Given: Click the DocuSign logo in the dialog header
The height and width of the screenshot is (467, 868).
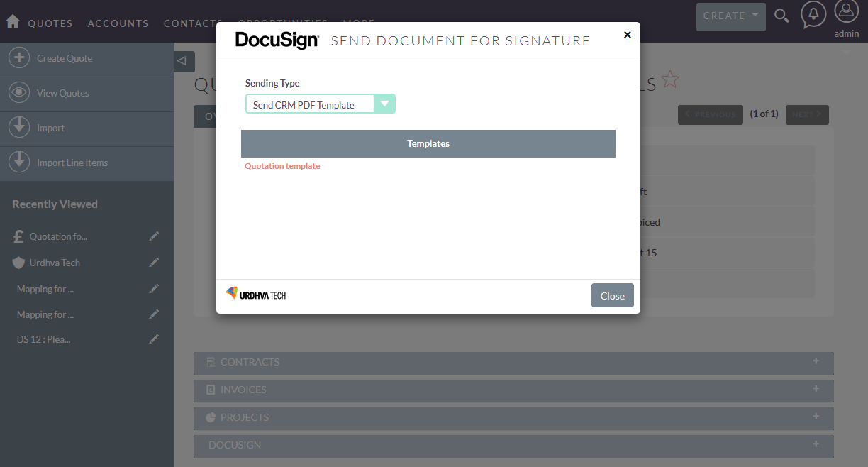Looking at the screenshot, I should [277, 40].
